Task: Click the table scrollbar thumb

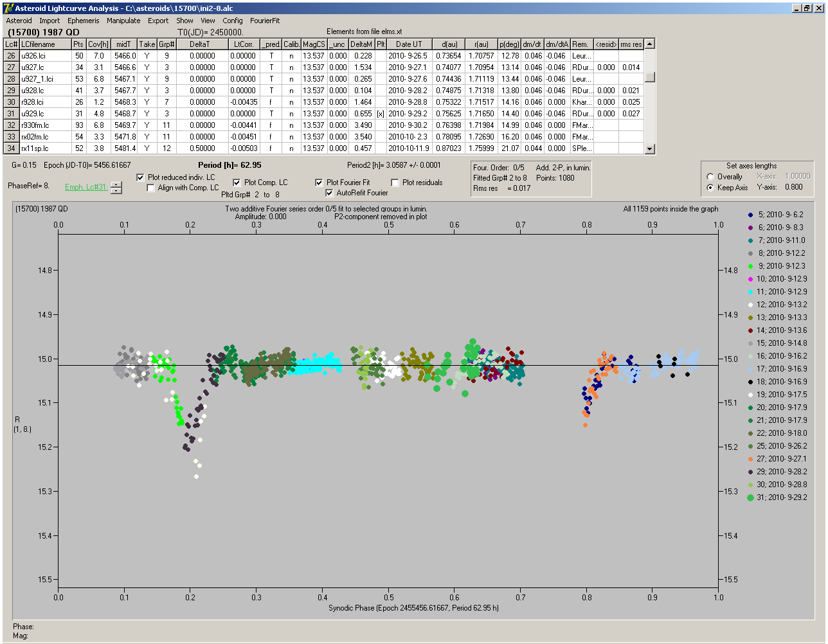Action: click(x=650, y=77)
